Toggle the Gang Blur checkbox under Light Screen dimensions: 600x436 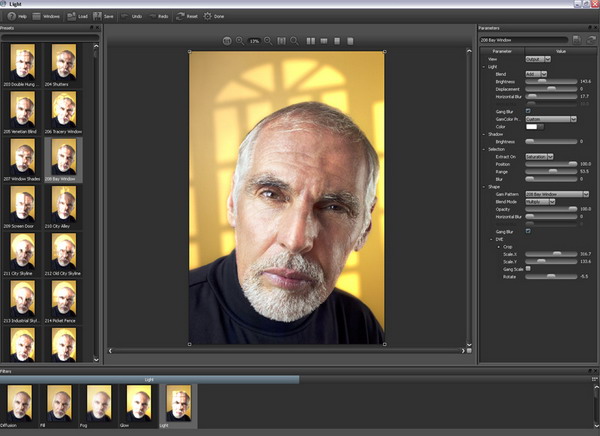click(x=529, y=110)
